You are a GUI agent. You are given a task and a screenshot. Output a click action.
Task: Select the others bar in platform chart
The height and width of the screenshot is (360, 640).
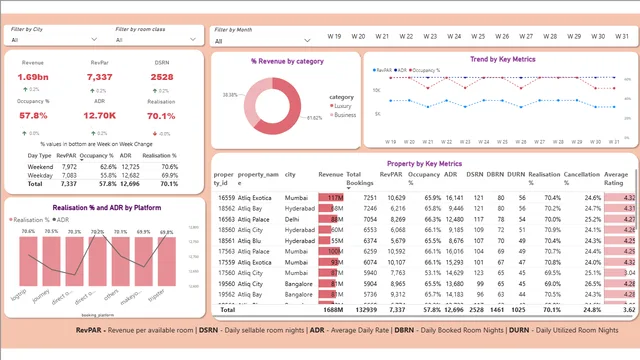point(120,262)
